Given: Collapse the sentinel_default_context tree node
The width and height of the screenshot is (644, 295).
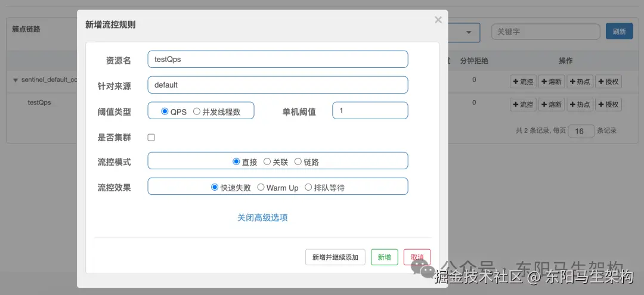Looking at the screenshot, I should click(x=16, y=80).
